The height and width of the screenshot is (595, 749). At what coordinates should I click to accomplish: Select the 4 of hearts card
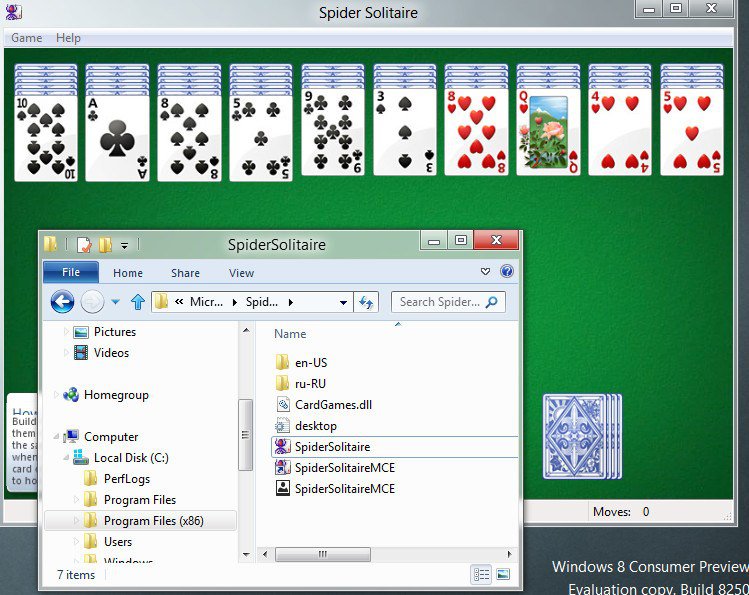point(620,132)
